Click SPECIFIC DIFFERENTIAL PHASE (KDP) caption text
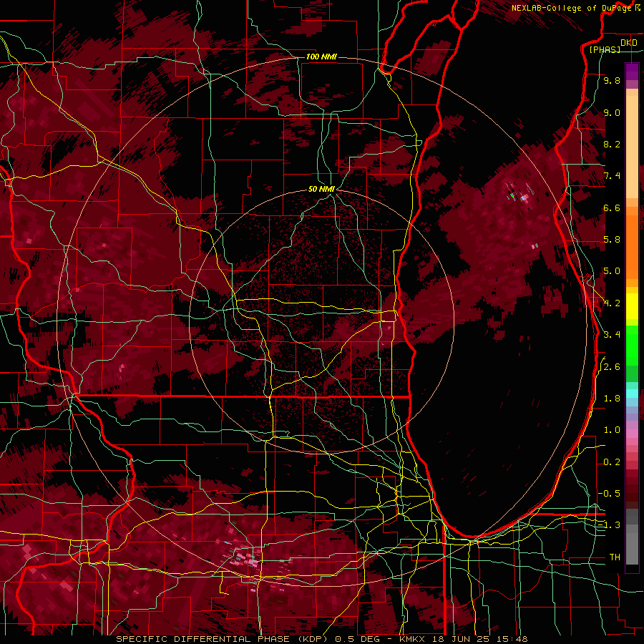The height and width of the screenshot is (644, 644). point(221,639)
